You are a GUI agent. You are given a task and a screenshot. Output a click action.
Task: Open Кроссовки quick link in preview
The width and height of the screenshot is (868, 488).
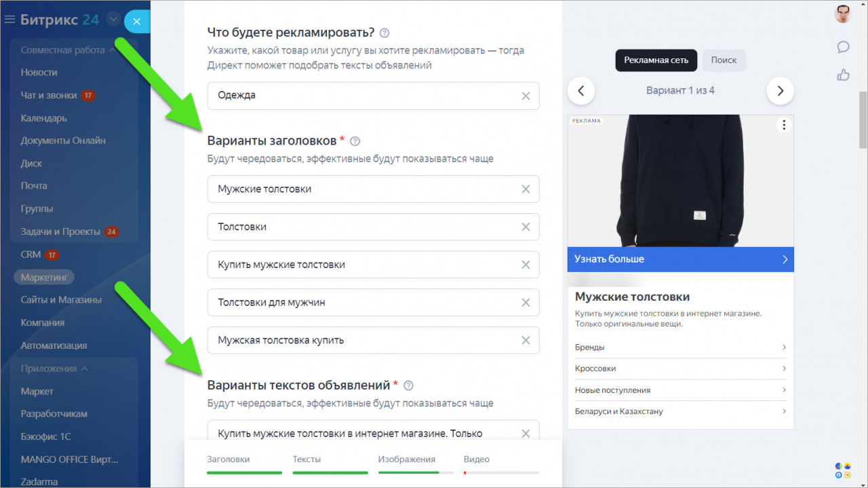[x=681, y=369]
